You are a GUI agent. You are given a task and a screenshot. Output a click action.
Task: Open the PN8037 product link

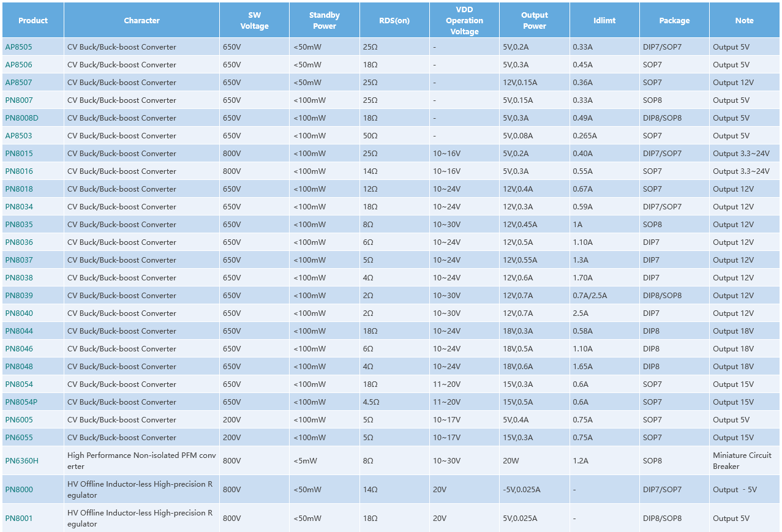coord(19,260)
